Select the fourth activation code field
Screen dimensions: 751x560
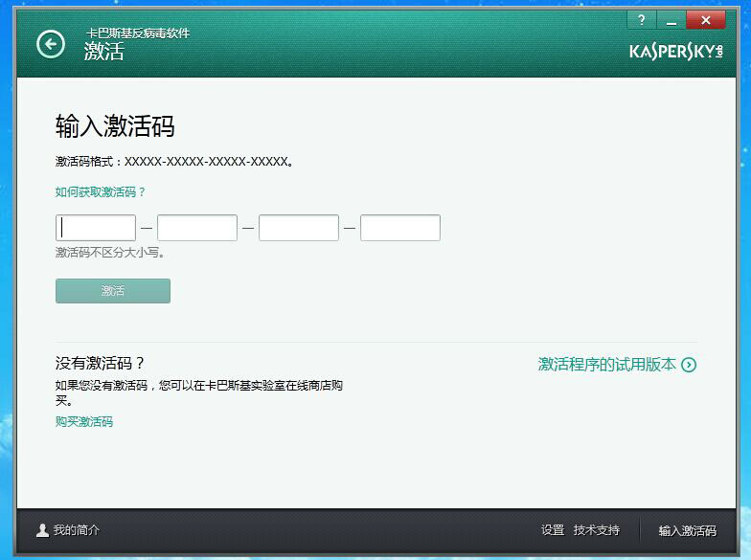click(400, 228)
